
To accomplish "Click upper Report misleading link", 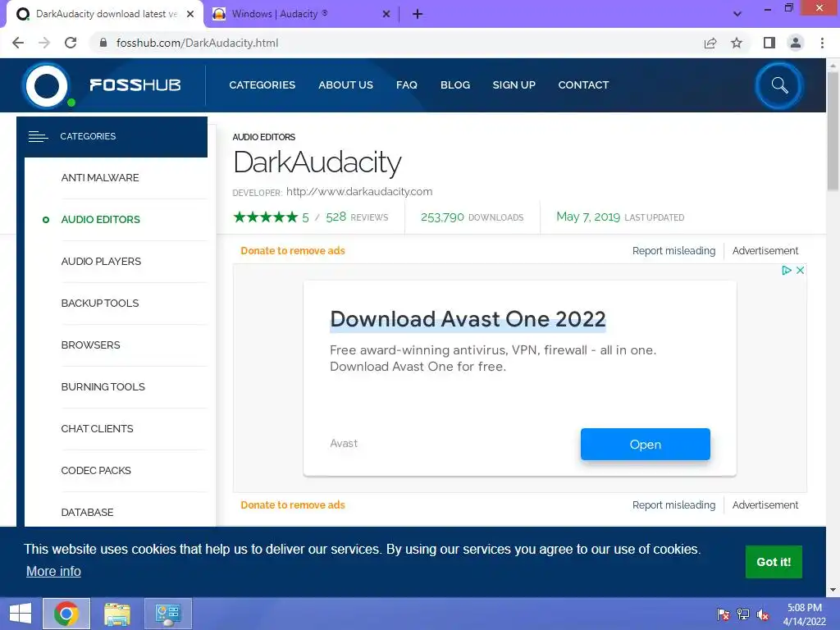I will [674, 251].
